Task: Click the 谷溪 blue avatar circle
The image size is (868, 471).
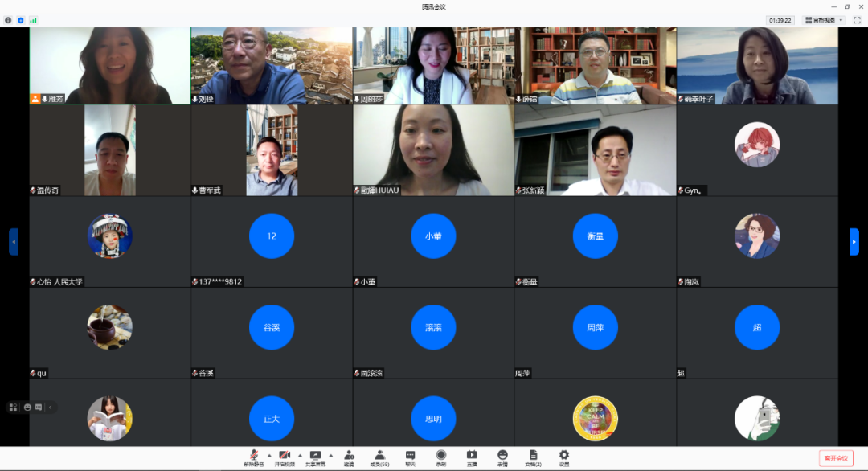Action: [272, 328]
